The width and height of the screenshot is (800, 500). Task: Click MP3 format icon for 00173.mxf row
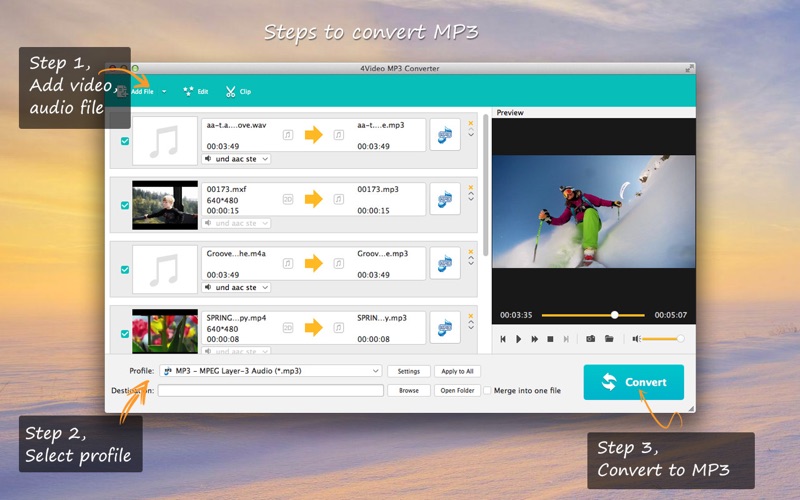point(445,199)
